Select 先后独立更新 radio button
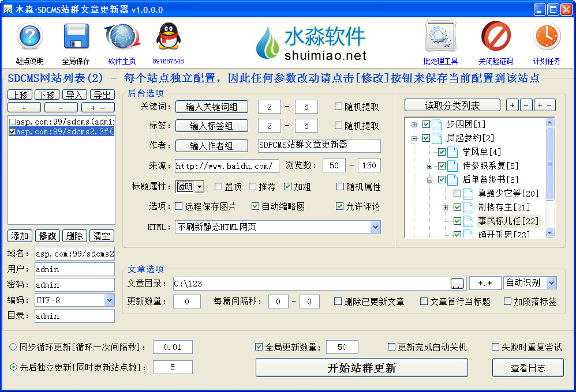Image resolution: width=576 pixels, height=392 pixels. tap(13, 367)
